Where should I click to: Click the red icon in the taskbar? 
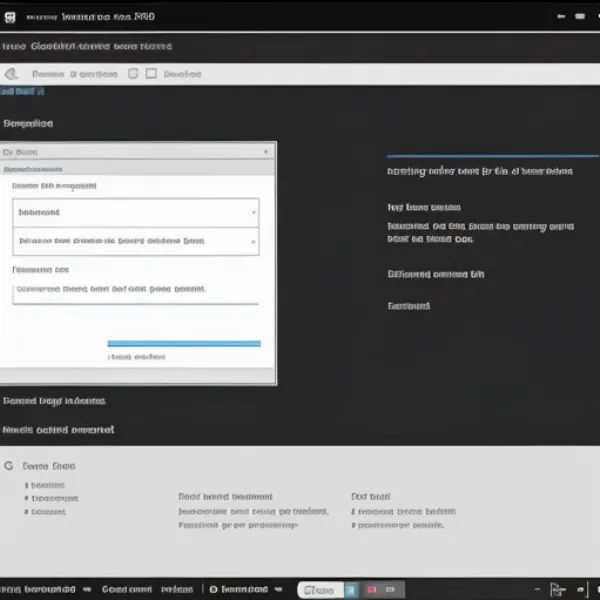pyautogui.click(x=373, y=590)
